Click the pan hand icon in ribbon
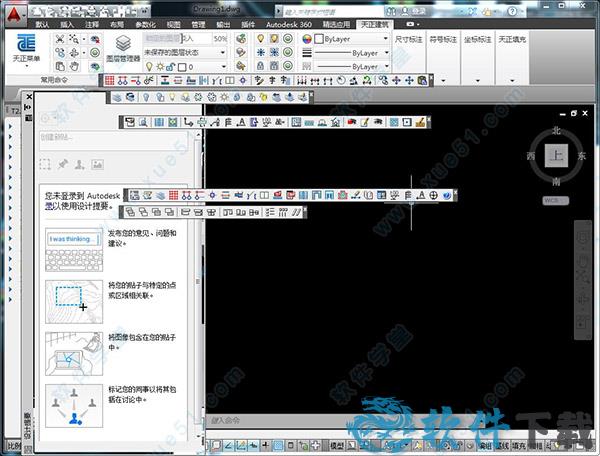Viewport: 600px width, 456px height. pos(73,66)
